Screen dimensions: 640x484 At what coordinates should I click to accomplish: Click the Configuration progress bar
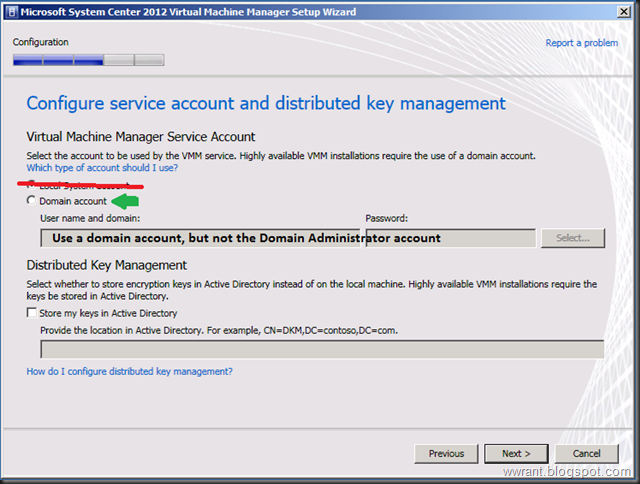coord(88,60)
